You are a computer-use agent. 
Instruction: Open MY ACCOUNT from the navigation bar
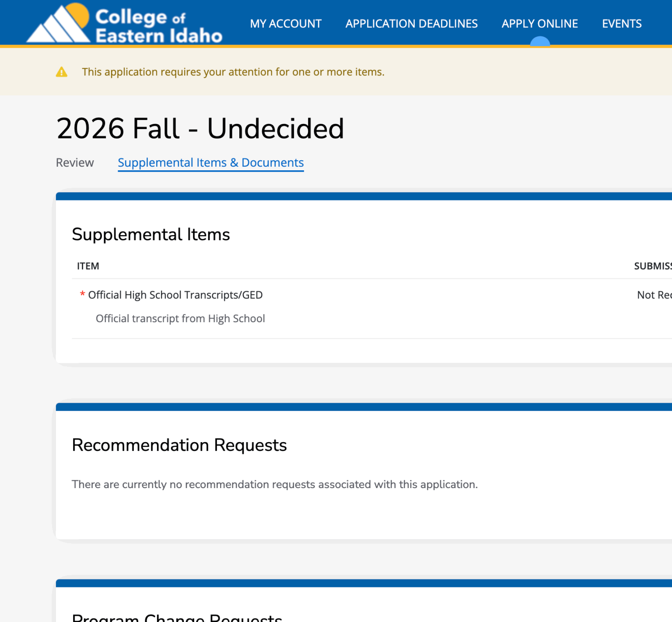coord(285,24)
